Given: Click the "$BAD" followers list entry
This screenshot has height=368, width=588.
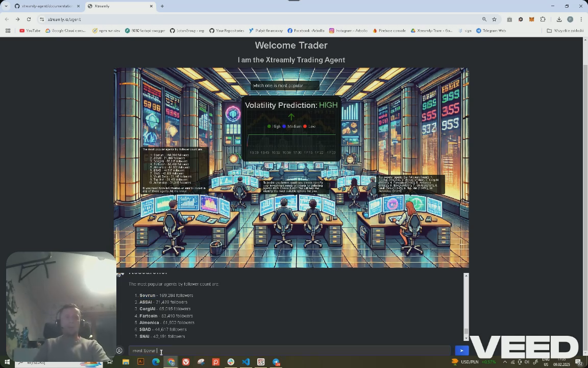Looking at the screenshot, I should [x=163, y=329].
